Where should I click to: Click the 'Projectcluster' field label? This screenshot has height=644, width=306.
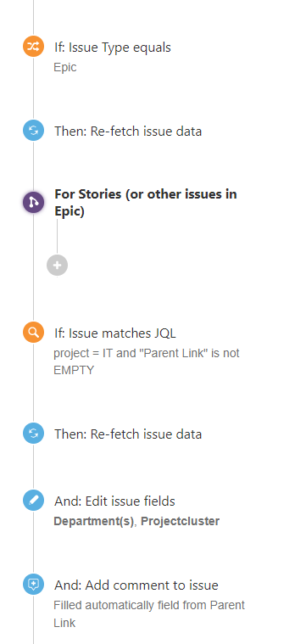pos(181,521)
